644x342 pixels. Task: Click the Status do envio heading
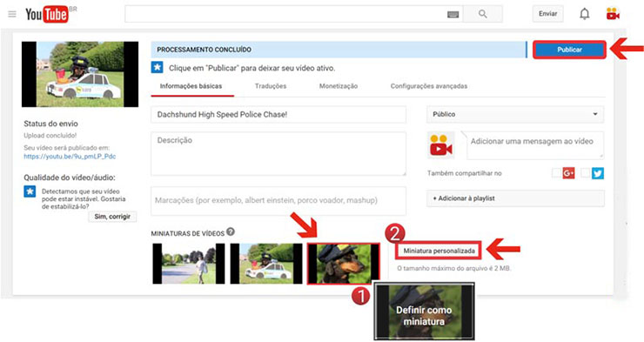[x=50, y=124]
